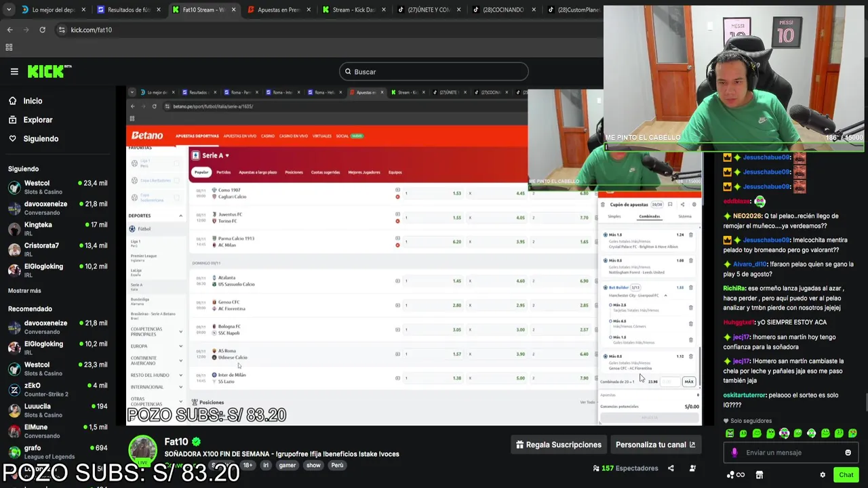Click Betano logo in streamed browser
This screenshot has height=488, width=868.
(x=147, y=136)
